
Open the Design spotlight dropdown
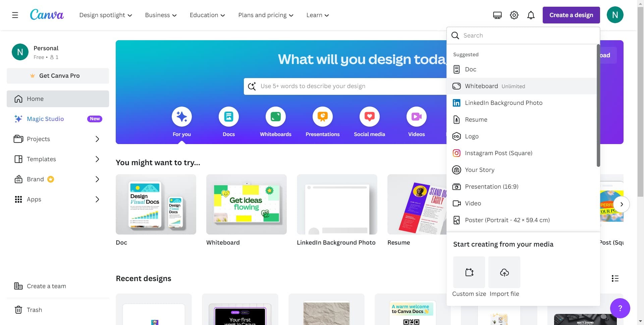106,15
